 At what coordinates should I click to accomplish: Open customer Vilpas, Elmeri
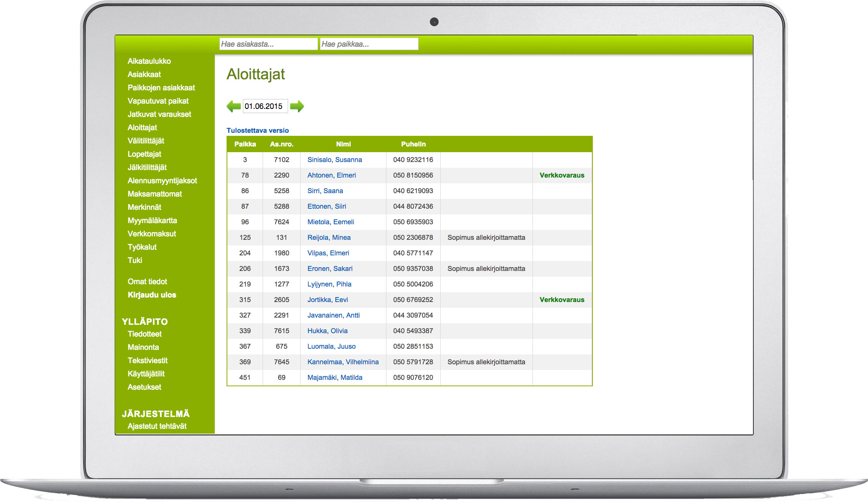click(328, 253)
